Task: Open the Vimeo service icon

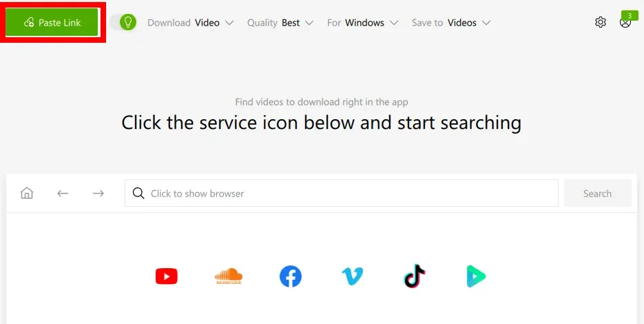Action: click(353, 276)
